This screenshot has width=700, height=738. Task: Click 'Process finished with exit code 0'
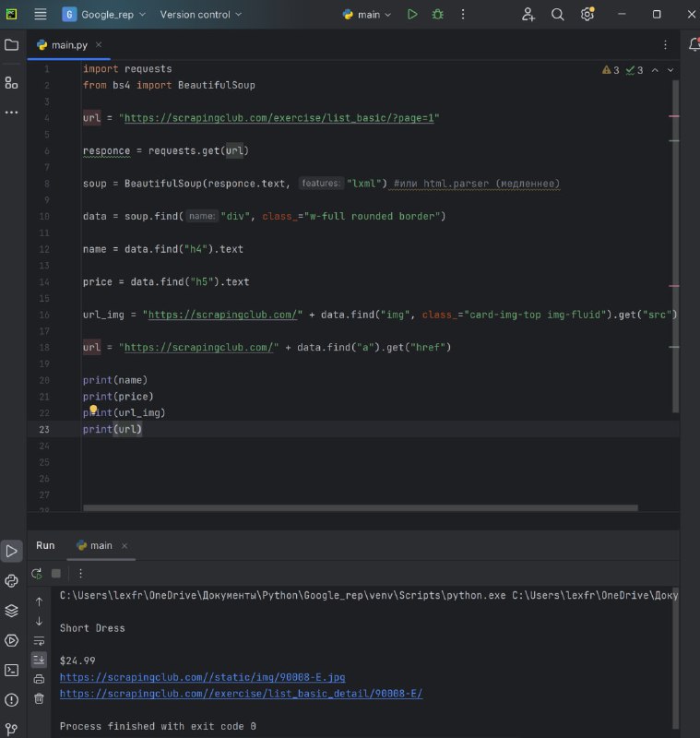click(158, 726)
